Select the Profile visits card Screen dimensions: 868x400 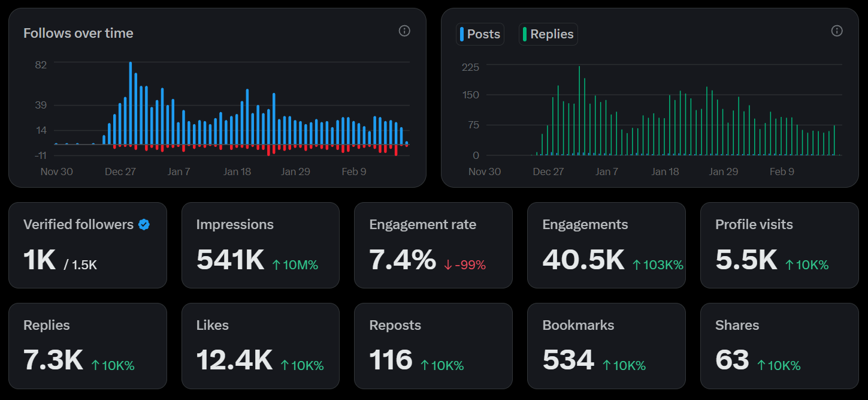click(x=779, y=245)
